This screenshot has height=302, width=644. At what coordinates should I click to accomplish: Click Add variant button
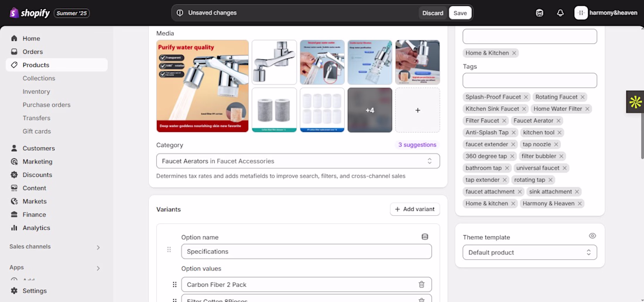pyautogui.click(x=415, y=209)
